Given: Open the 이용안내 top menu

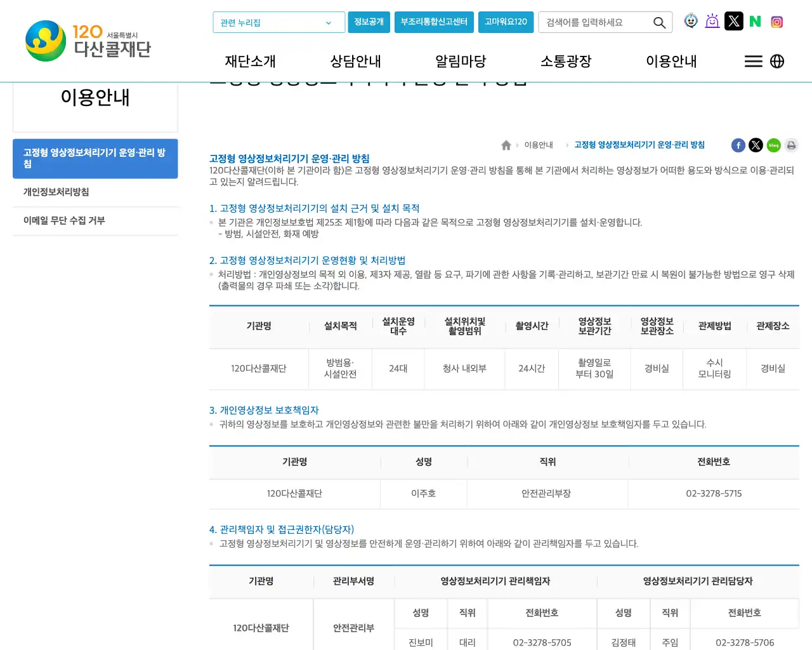Looking at the screenshot, I should click(x=671, y=61).
